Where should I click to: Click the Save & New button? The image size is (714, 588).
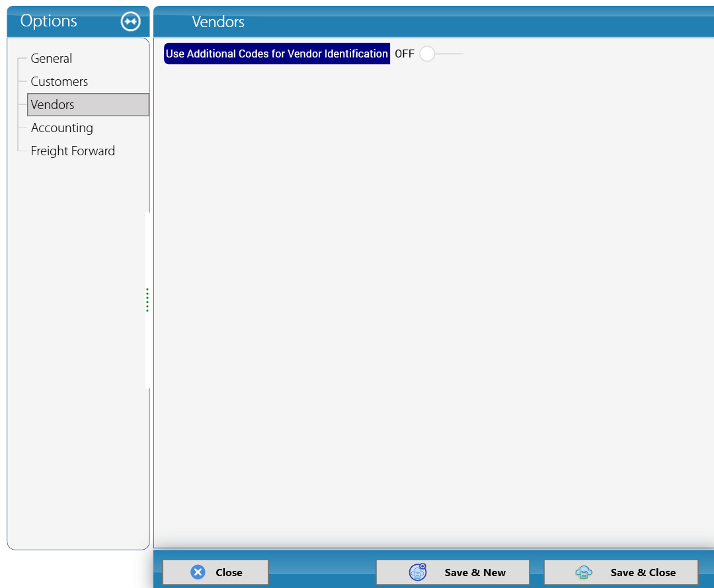453,572
